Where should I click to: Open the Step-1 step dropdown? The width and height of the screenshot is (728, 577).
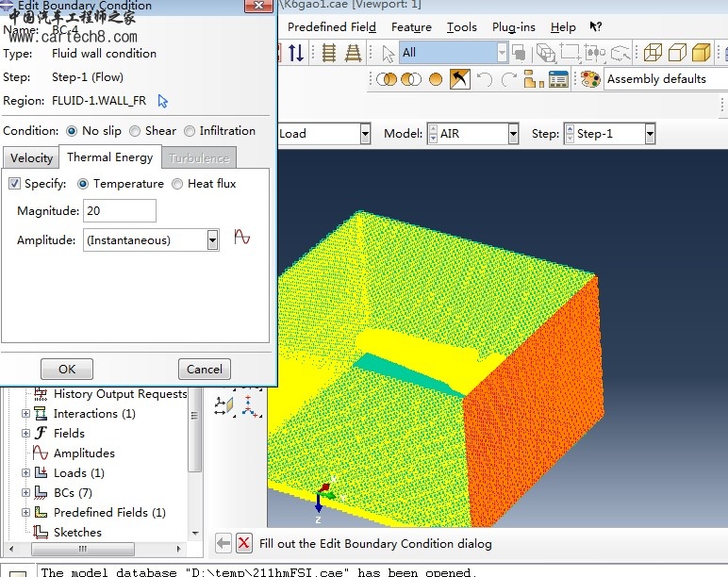point(650,134)
